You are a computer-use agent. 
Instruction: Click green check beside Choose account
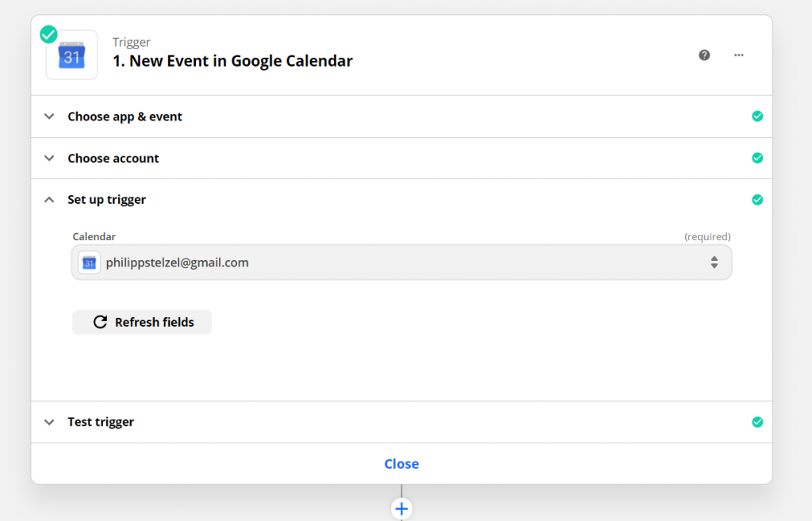click(x=757, y=158)
